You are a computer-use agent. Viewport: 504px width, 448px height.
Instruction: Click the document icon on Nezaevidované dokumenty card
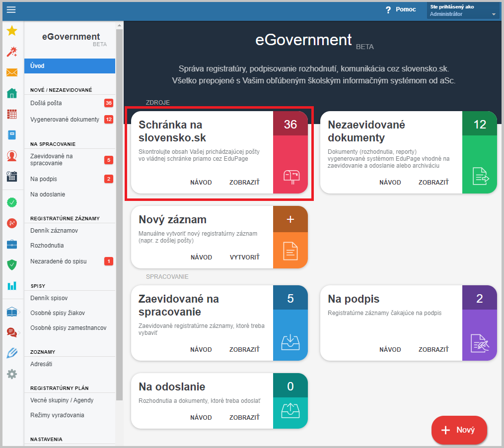481,176
